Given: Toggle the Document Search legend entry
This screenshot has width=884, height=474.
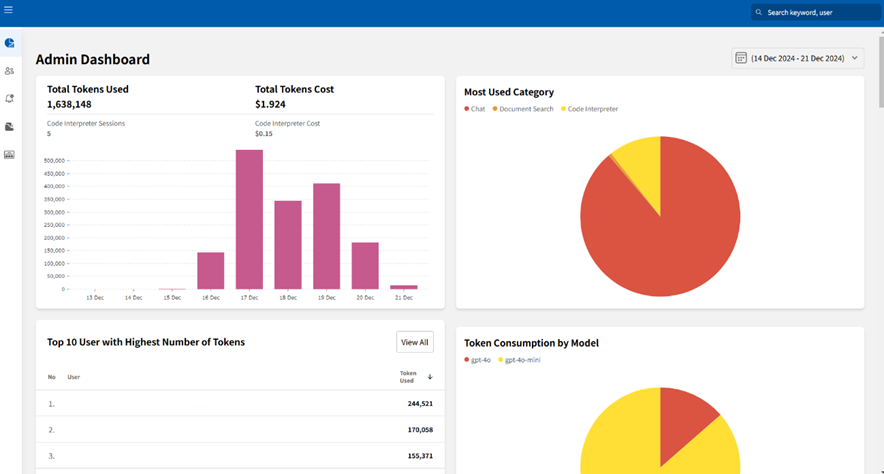Looking at the screenshot, I should pos(523,109).
